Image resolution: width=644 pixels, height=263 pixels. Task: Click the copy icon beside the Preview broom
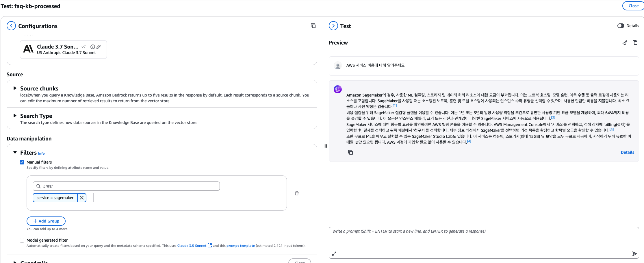coord(635,42)
